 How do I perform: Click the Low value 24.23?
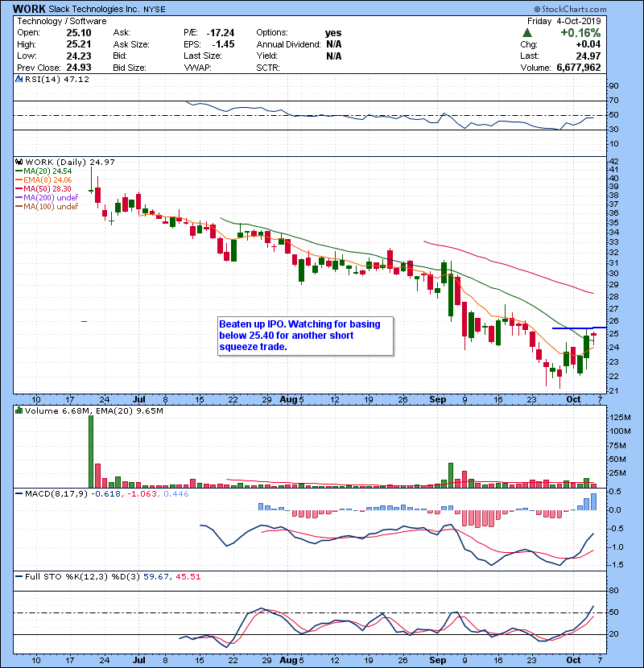79,56
